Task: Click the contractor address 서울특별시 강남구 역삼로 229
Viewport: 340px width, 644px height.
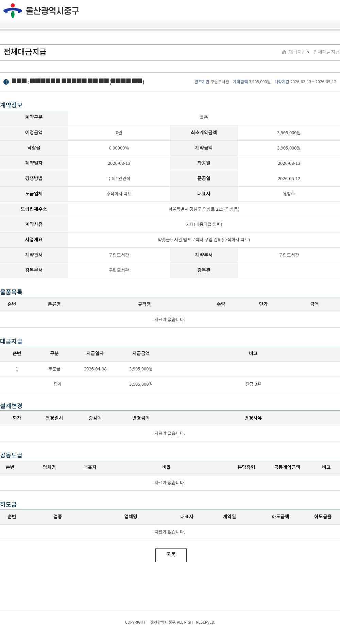Action: (204, 209)
